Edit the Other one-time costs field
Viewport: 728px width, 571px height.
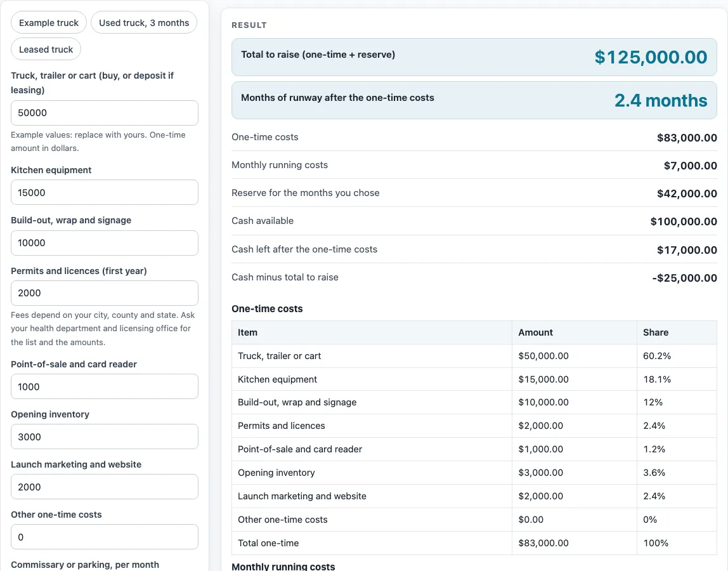(x=105, y=537)
